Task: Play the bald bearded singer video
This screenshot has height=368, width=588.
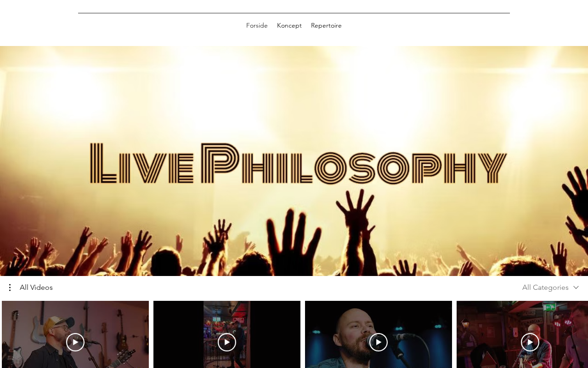Action: 379,342
